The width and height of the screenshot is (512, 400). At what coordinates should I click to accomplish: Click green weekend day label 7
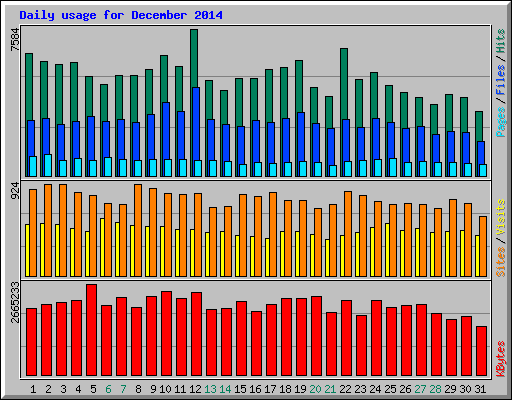(x=123, y=389)
